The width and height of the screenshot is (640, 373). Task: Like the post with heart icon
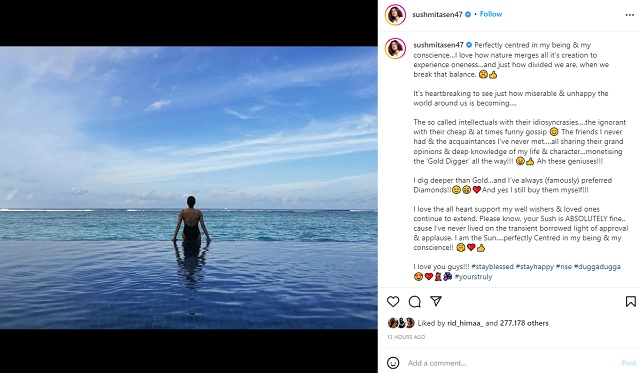pyautogui.click(x=393, y=302)
